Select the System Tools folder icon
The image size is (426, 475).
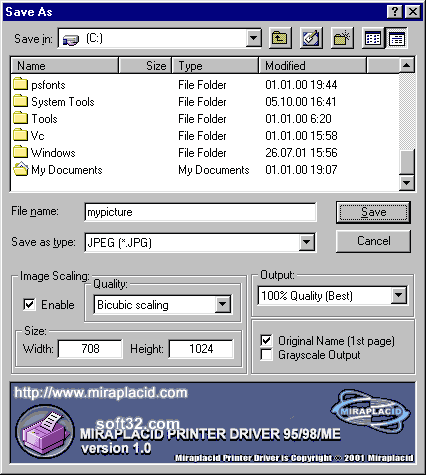click(x=20, y=101)
